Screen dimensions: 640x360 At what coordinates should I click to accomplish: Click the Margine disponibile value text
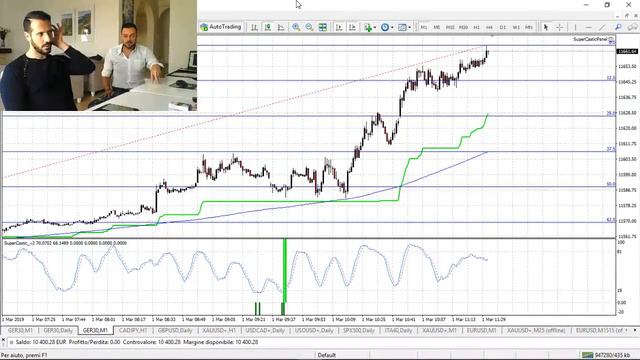[x=220, y=342]
